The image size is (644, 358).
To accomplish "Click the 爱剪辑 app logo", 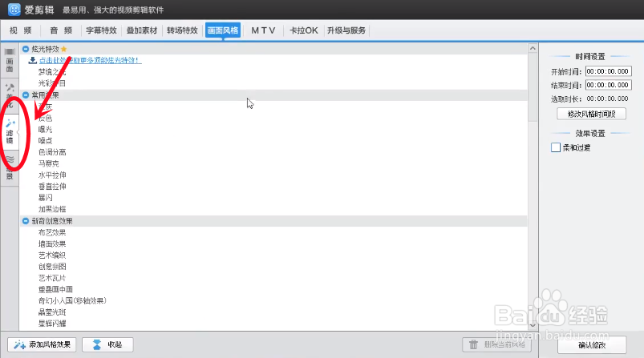I will [14, 10].
